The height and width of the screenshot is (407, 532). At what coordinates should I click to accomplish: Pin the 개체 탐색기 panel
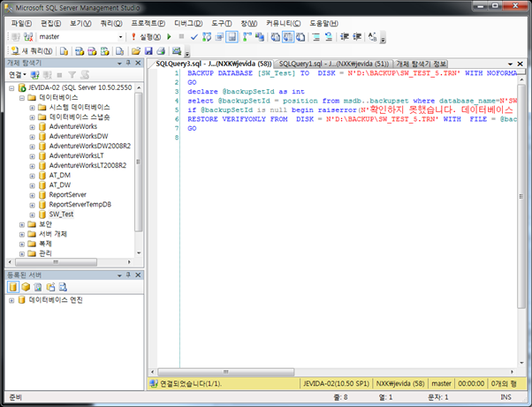(128, 63)
